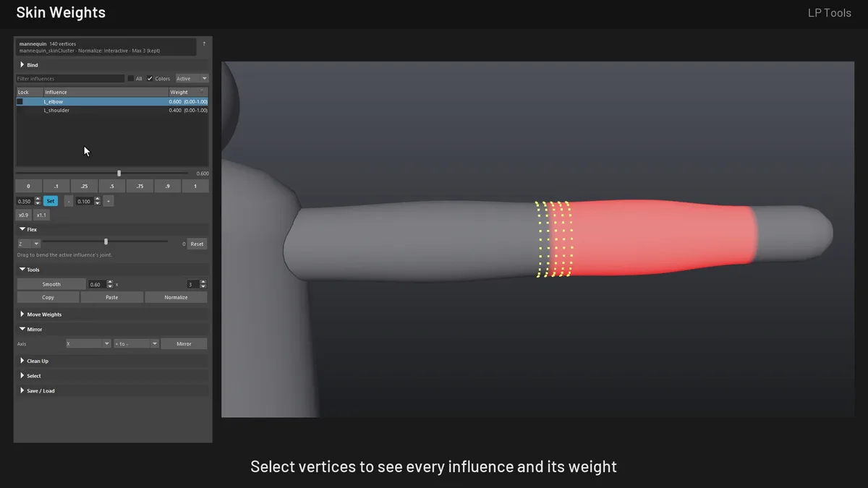
Task: Click the 0.600 weight readout
Action: click(203, 174)
